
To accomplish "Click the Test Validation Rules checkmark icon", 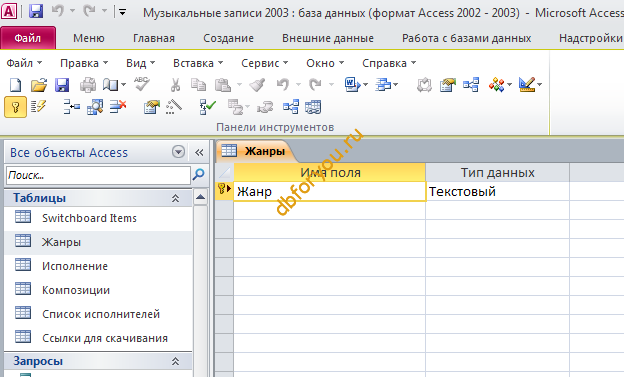I will tap(207, 107).
